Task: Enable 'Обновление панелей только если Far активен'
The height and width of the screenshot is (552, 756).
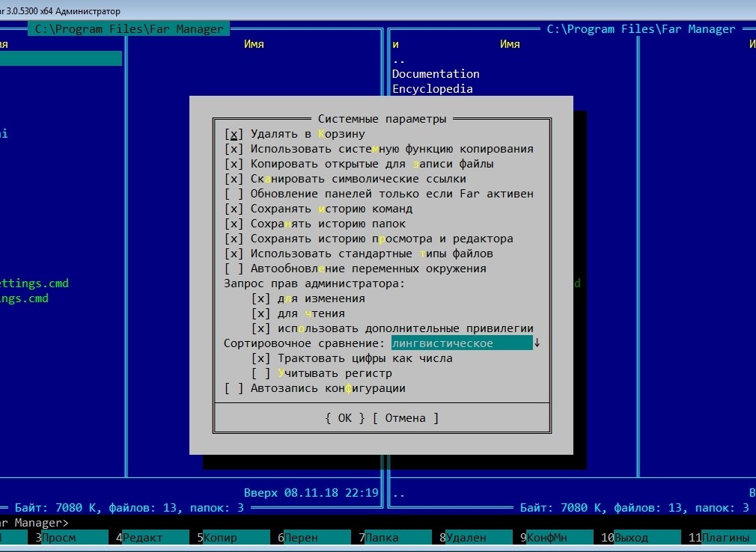Action: 234,194
